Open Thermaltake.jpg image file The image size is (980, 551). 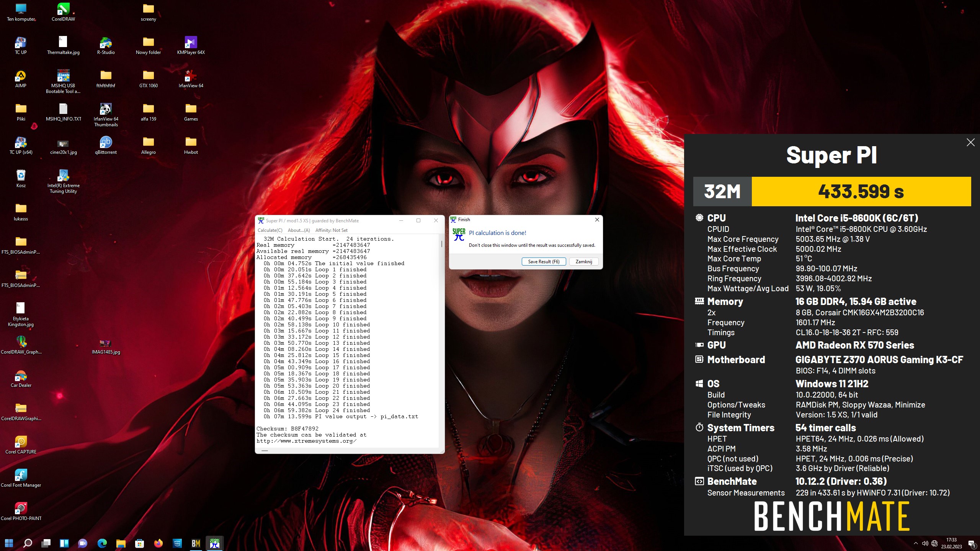tap(63, 45)
